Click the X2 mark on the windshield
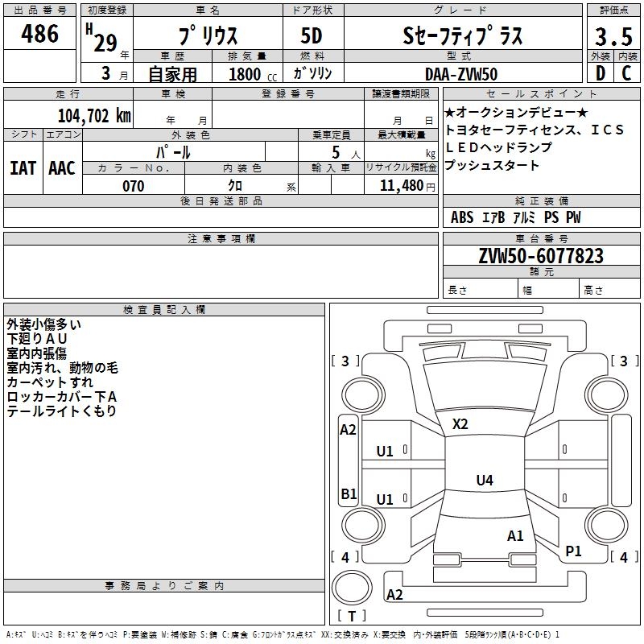 [460, 424]
